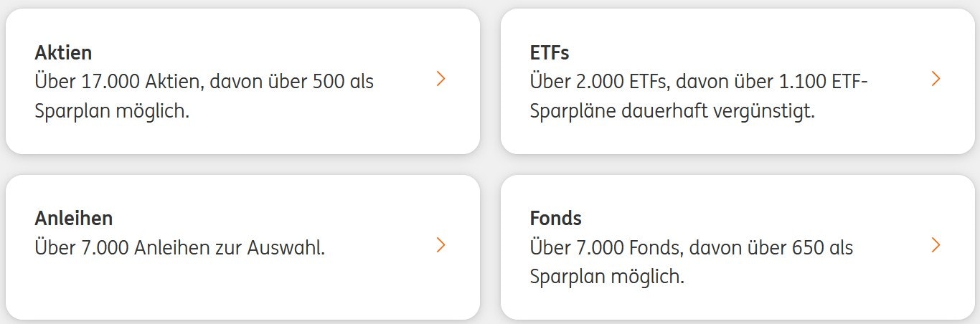
Task: Click the 'Über 2.000 ETFs' description text
Action: click(611, 82)
